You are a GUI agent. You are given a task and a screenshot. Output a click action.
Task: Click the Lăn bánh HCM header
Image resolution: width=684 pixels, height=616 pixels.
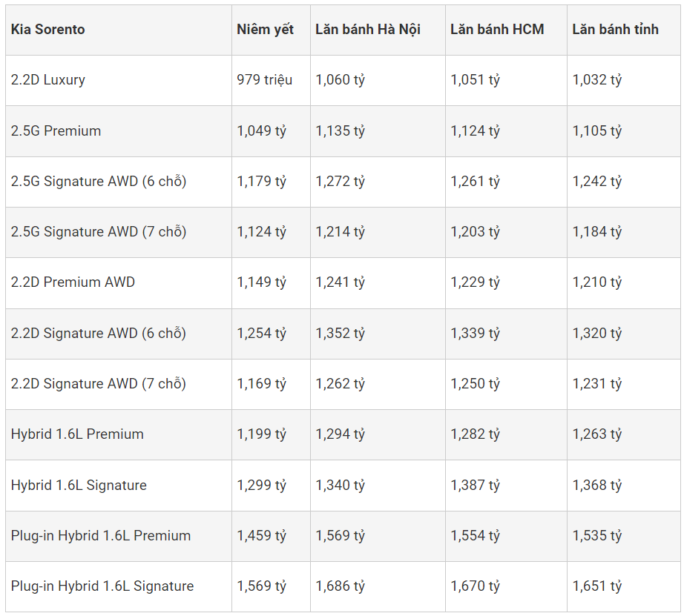tap(497, 30)
